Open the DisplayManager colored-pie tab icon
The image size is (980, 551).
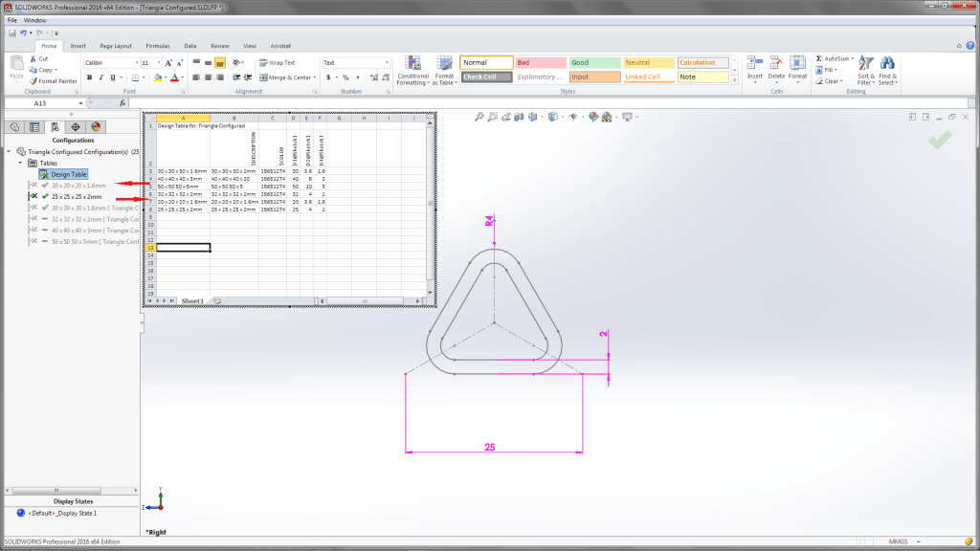click(x=96, y=125)
